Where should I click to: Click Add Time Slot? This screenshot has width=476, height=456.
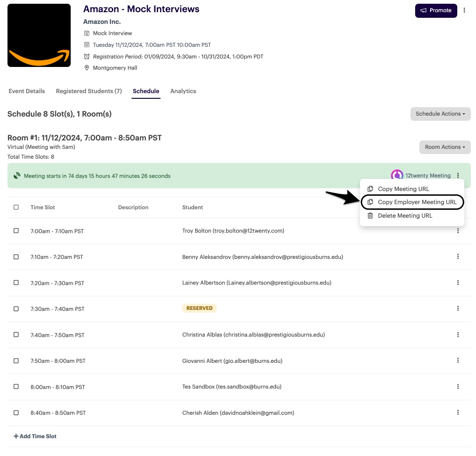[x=35, y=436]
